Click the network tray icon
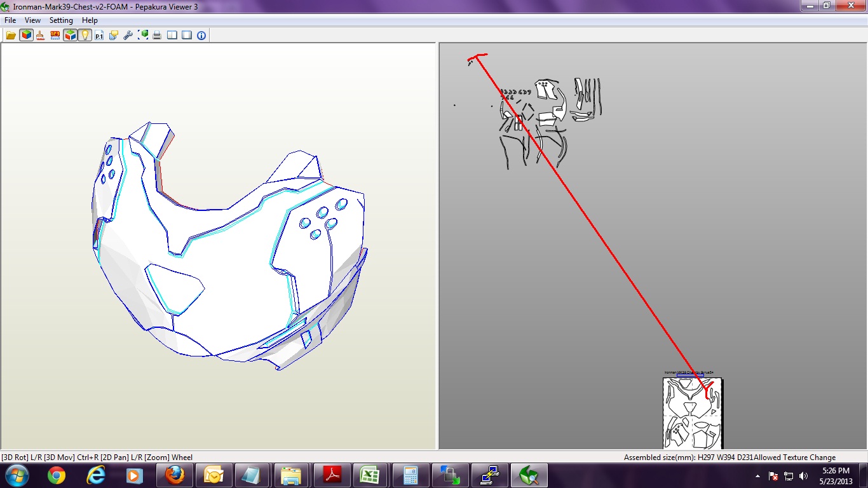The height and width of the screenshot is (488, 868). tap(789, 476)
